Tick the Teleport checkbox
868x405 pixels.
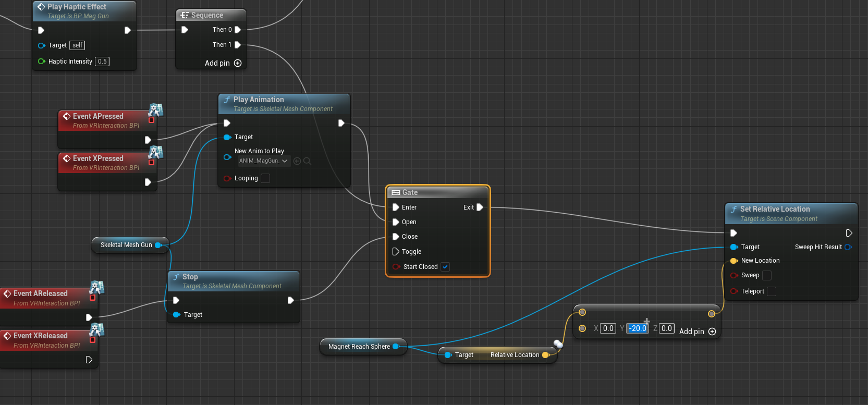[772, 291]
